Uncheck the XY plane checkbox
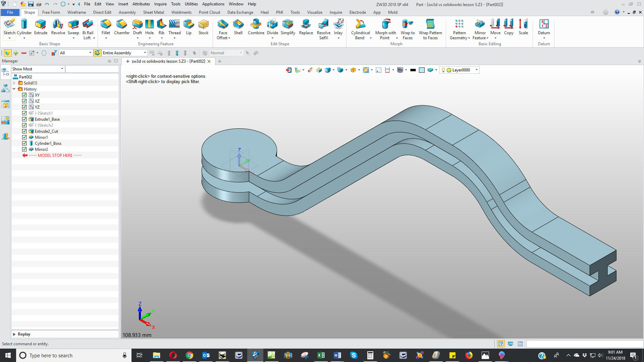 point(24,95)
